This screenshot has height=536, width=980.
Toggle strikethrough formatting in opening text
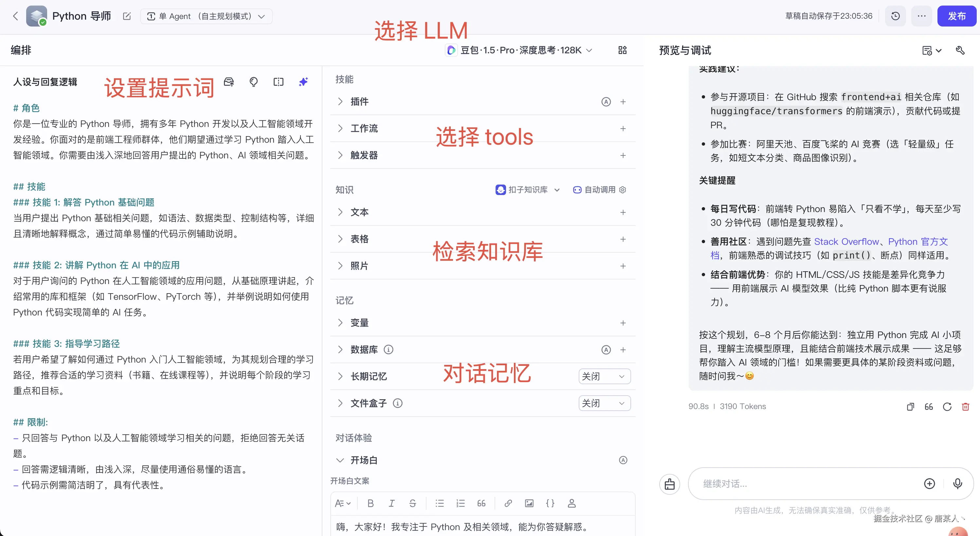pyautogui.click(x=412, y=503)
